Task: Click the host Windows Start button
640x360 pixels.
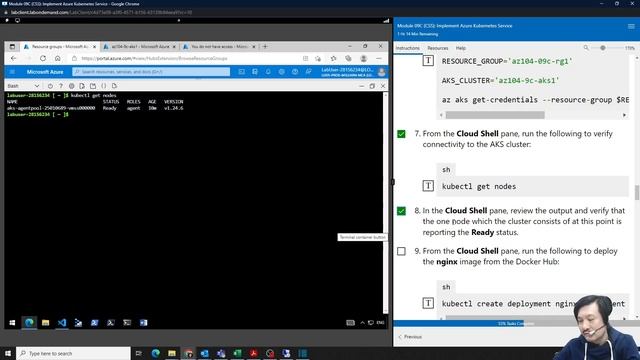Action: coord(8,353)
